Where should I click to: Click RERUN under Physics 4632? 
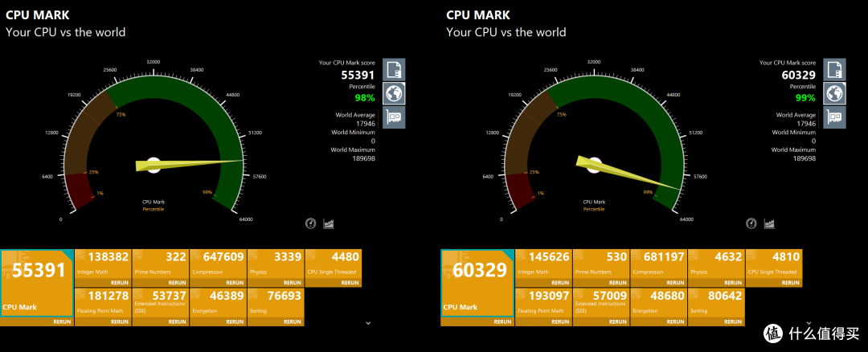(x=733, y=283)
